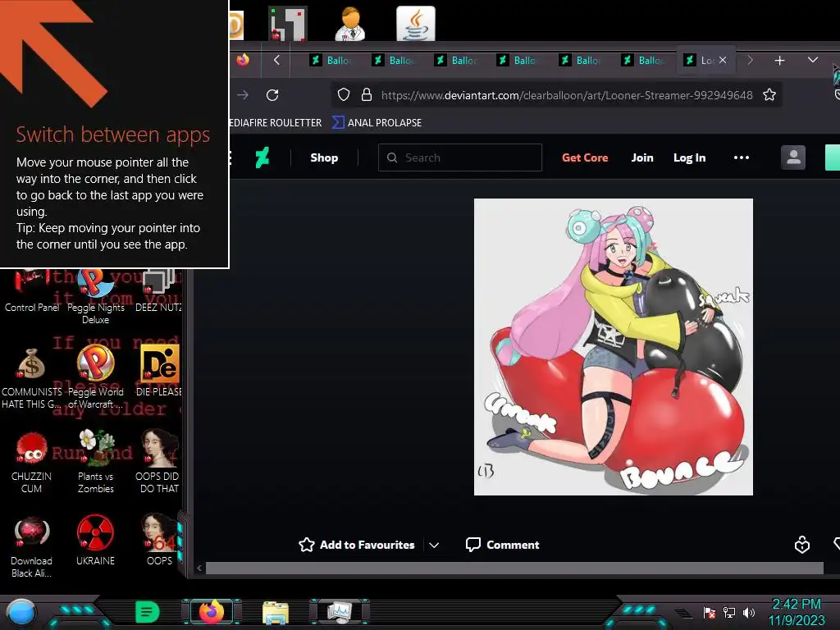
Task: Launch the Java coffee cup desktop icon
Action: click(416, 24)
